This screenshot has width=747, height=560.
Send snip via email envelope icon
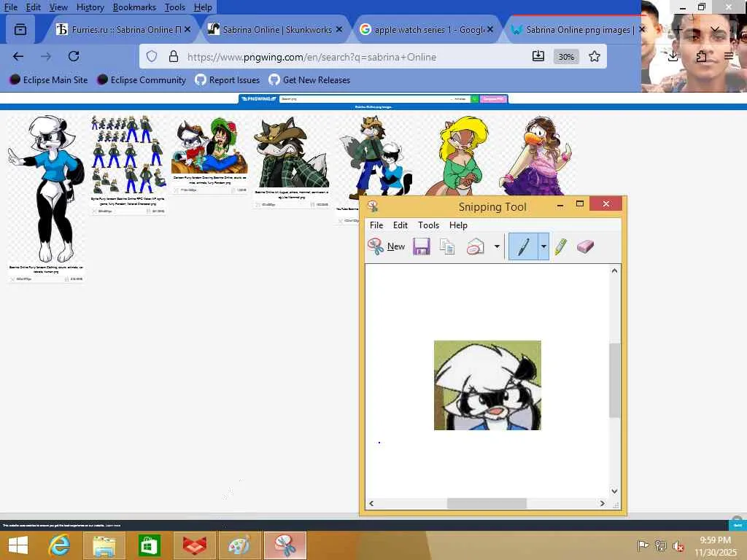(476, 246)
